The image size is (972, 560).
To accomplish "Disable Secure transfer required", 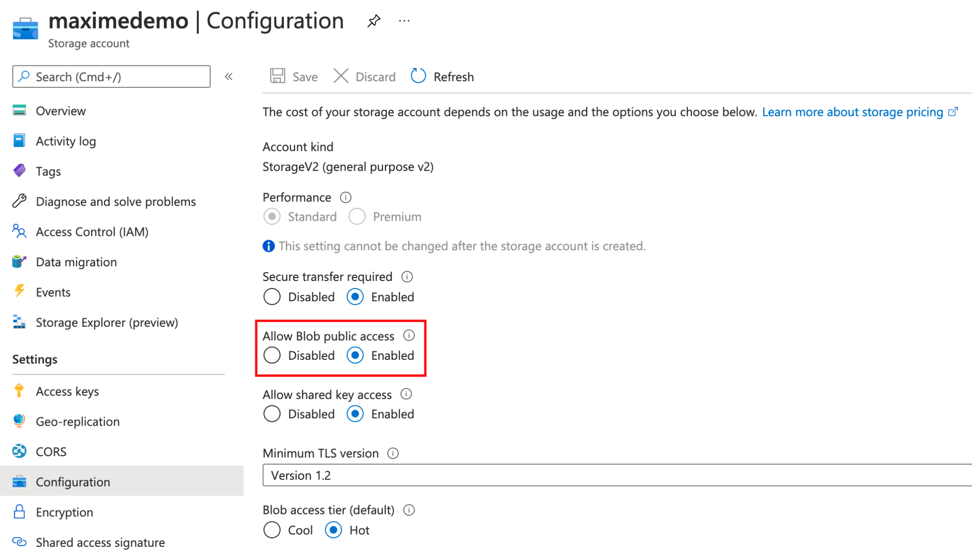I will tap(271, 297).
